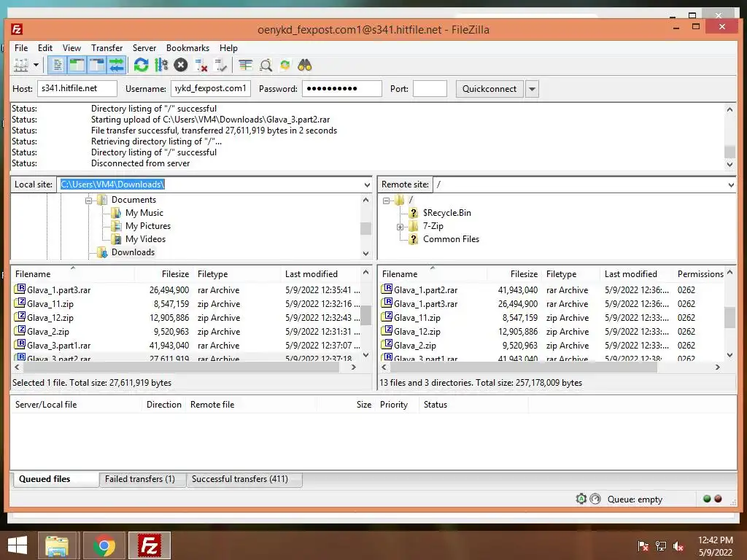Image resolution: width=747 pixels, height=560 pixels.
Task: Select $Recycle.Bin remote folder
Action: (447, 213)
